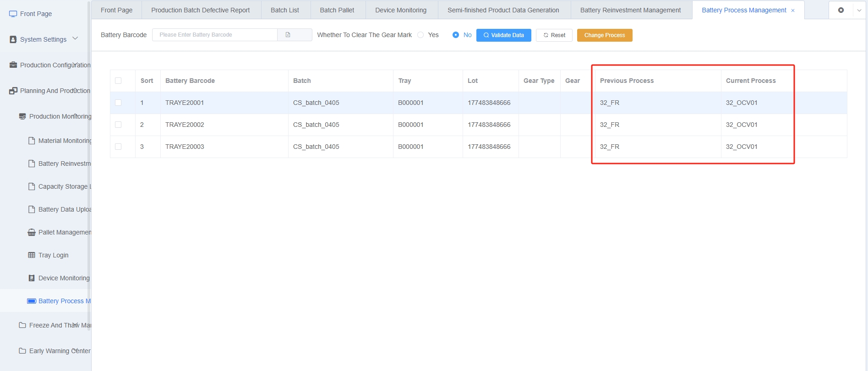Click the Production Monitoring icon
The image size is (868, 371).
point(22,116)
